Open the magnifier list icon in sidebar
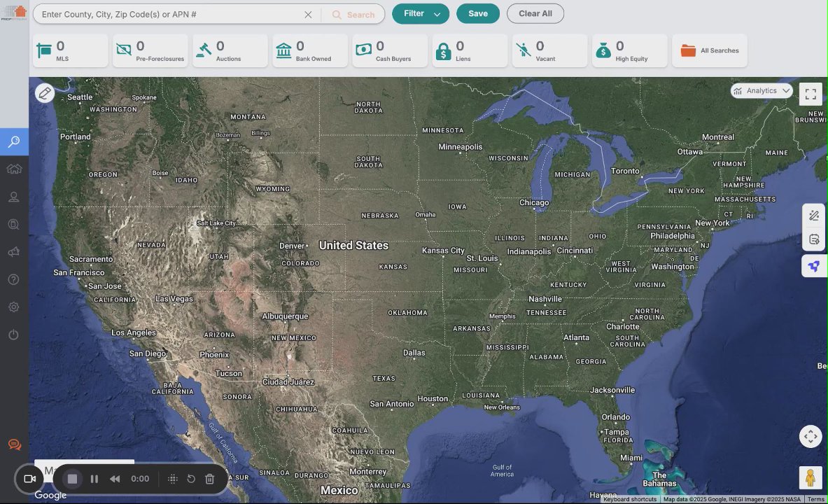Image resolution: width=828 pixels, height=504 pixels. click(x=14, y=225)
